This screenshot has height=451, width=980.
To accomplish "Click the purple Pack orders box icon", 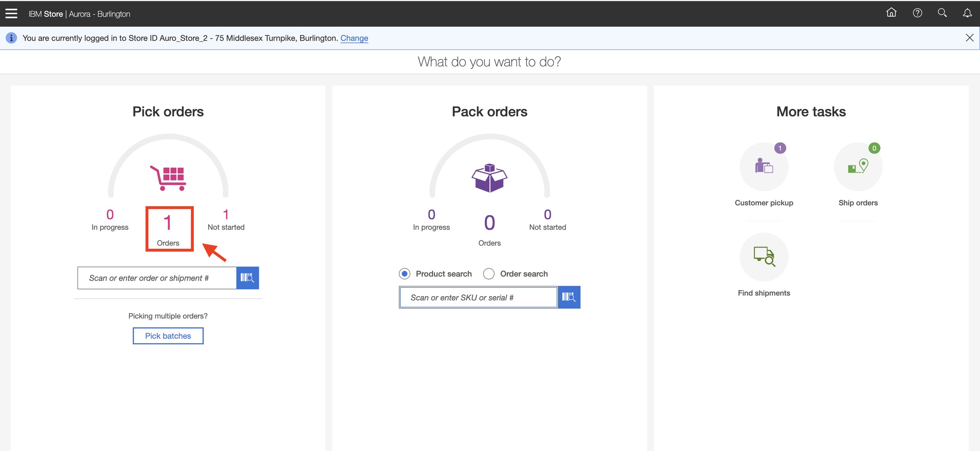I will 489,178.
